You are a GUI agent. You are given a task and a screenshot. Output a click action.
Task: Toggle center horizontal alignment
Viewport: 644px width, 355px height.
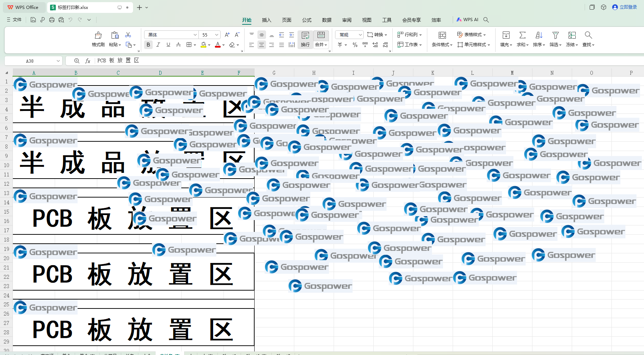tap(262, 45)
